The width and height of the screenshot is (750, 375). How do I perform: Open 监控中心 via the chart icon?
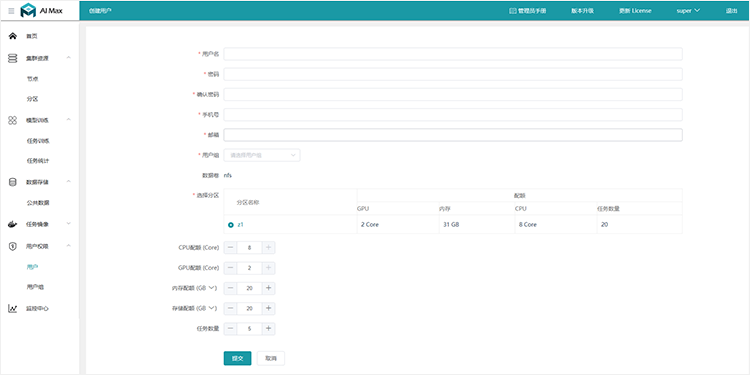click(x=13, y=309)
